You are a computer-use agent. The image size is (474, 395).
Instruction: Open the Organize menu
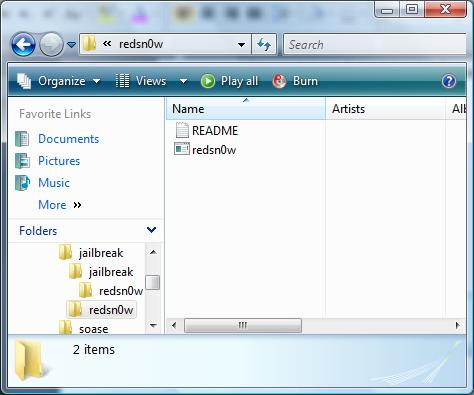pos(59,81)
